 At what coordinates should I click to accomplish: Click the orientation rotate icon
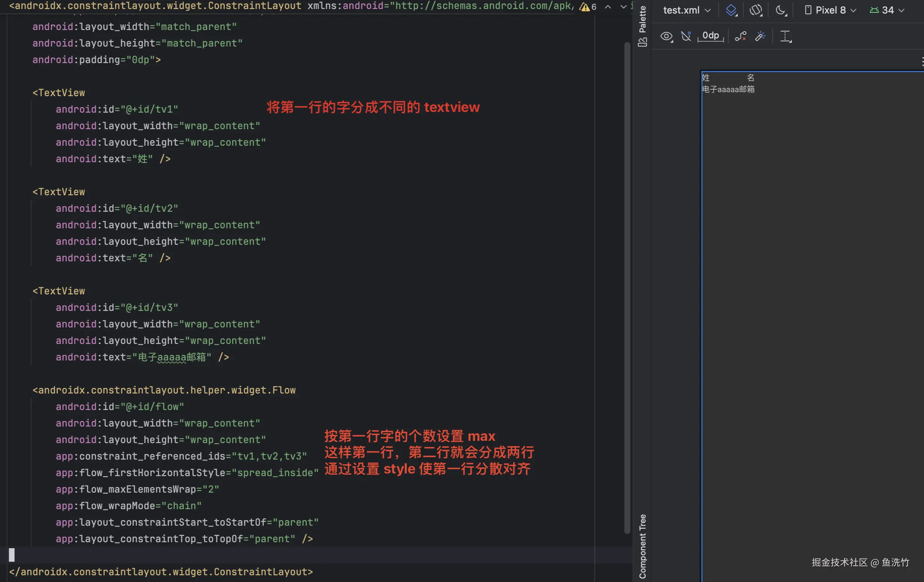[755, 10]
